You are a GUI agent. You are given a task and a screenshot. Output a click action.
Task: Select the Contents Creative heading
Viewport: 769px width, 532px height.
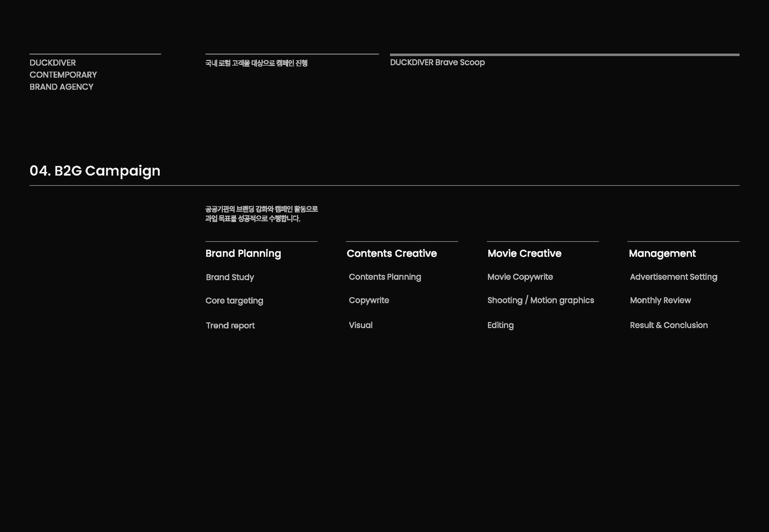(391, 253)
